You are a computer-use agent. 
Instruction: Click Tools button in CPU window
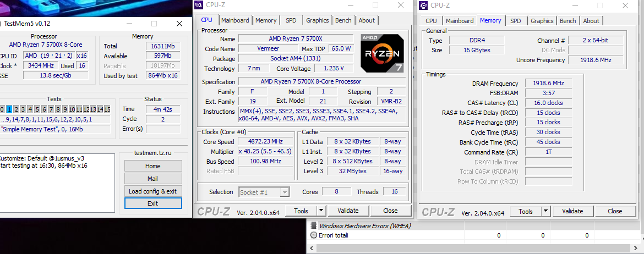click(301, 211)
